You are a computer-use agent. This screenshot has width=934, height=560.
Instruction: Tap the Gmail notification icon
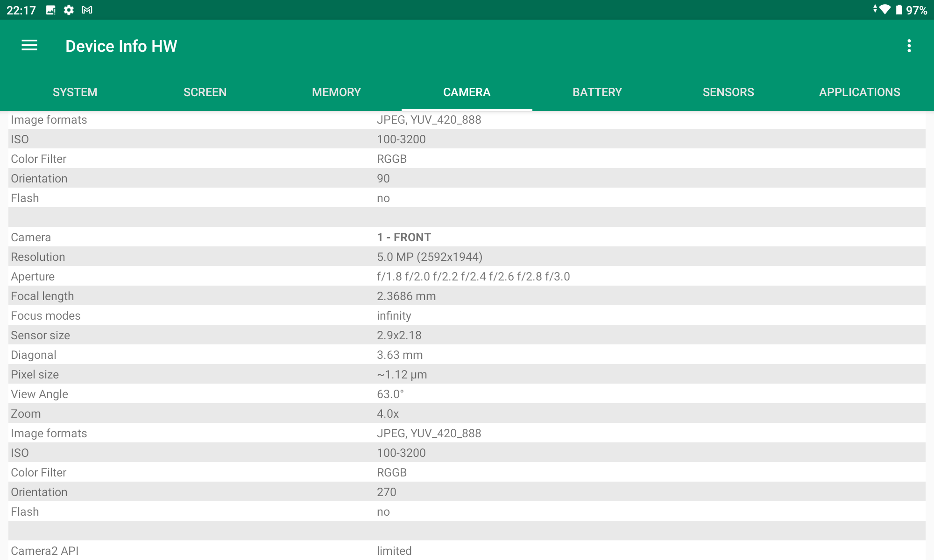[x=87, y=10]
